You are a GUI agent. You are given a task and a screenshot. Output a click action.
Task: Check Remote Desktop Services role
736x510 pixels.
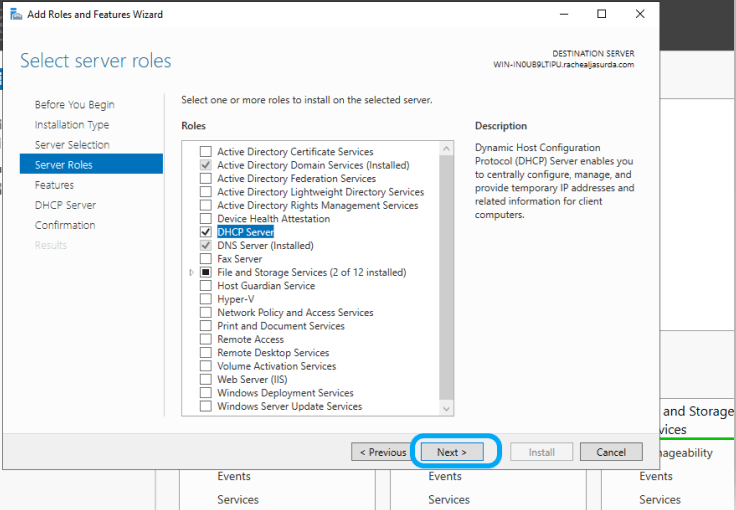click(x=206, y=352)
